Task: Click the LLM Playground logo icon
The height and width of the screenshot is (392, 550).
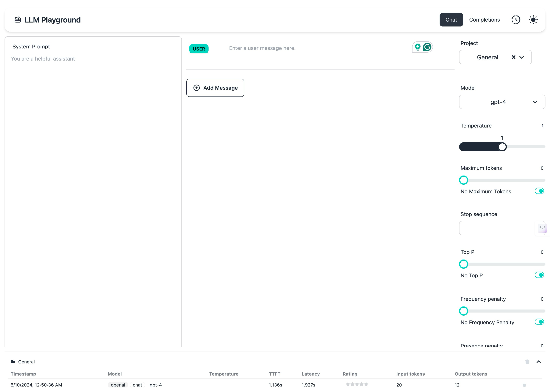Action: [18, 19]
